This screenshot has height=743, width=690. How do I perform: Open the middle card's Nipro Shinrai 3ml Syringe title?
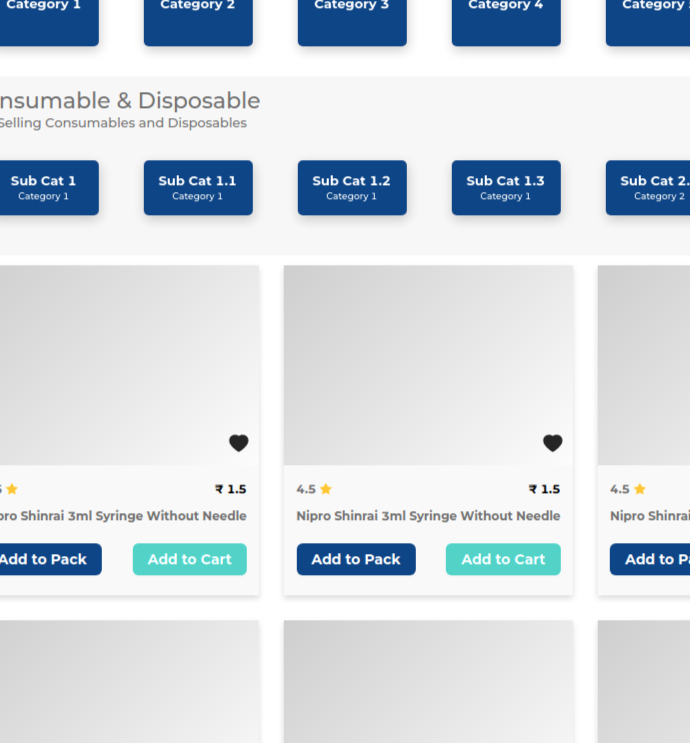[x=428, y=516]
